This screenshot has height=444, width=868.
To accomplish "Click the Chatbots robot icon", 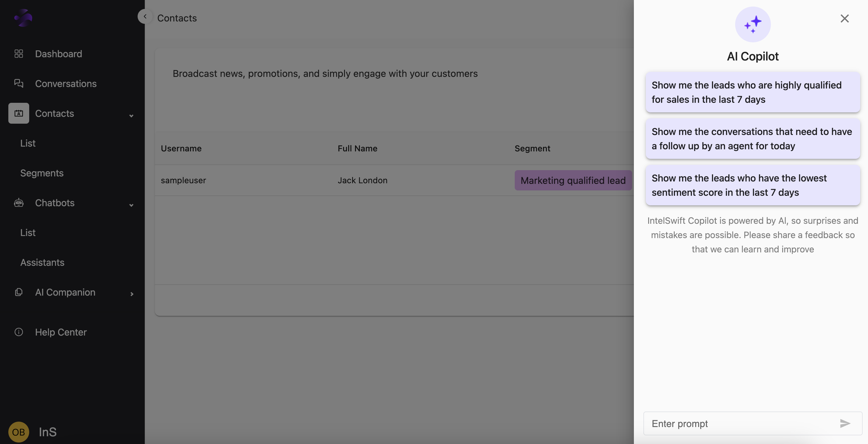I will point(18,203).
